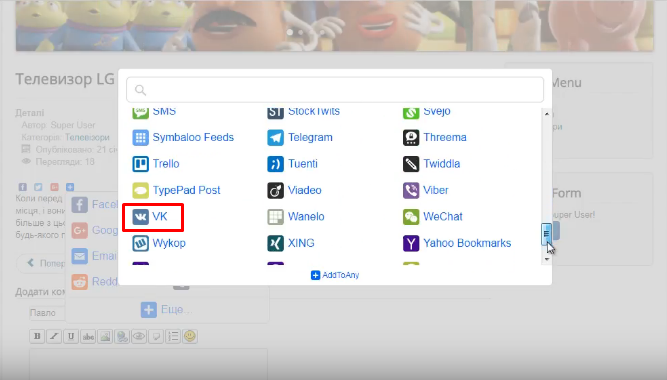
Task: Click the Telegram paper plane icon
Action: point(276,137)
